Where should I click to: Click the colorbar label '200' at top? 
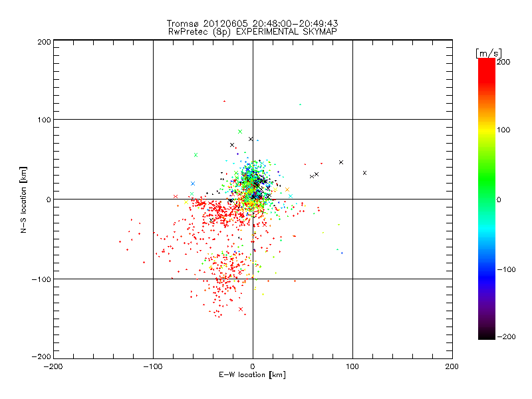[x=503, y=62]
